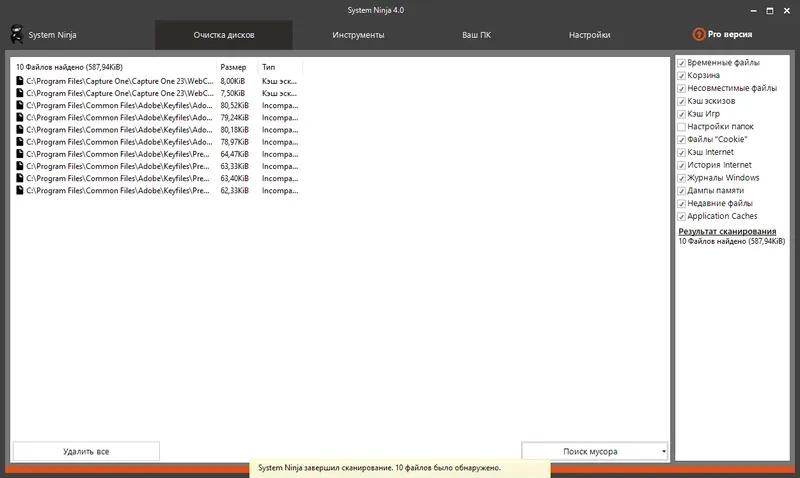The width and height of the screenshot is (800, 478).
Task: Select the 63,40KiB size cell
Action: tap(235, 179)
